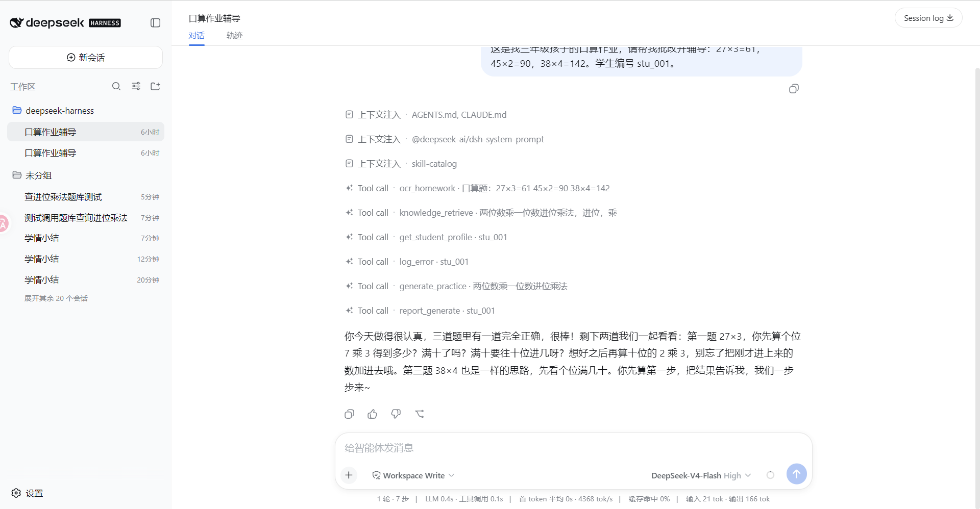The image size is (980, 509).
Task: Expand AGENTS.md context injection row
Action: point(426,115)
